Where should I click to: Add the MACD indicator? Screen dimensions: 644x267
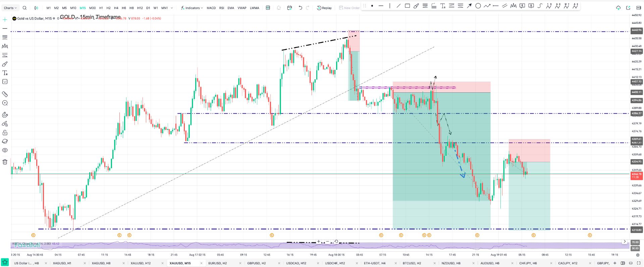[211, 8]
